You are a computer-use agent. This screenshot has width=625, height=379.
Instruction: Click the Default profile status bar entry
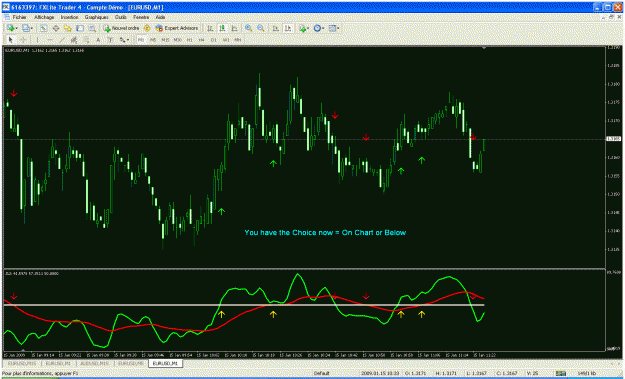[x=321, y=373]
